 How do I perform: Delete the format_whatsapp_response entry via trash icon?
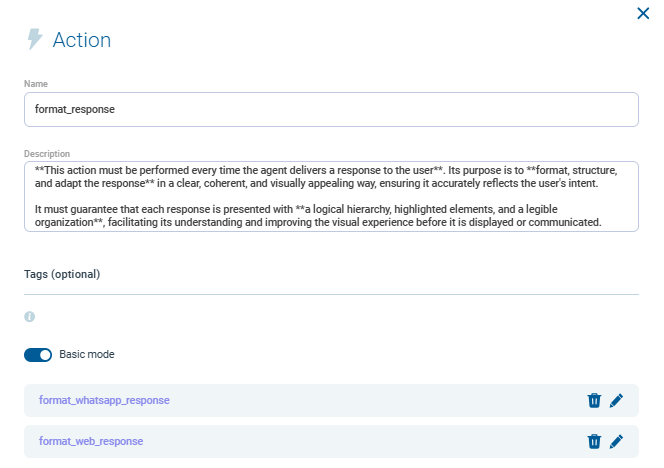pyautogui.click(x=594, y=400)
